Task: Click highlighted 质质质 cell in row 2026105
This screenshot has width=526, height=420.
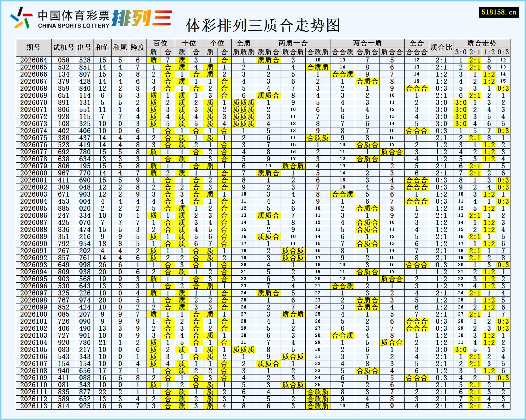Action: click(x=244, y=349)
